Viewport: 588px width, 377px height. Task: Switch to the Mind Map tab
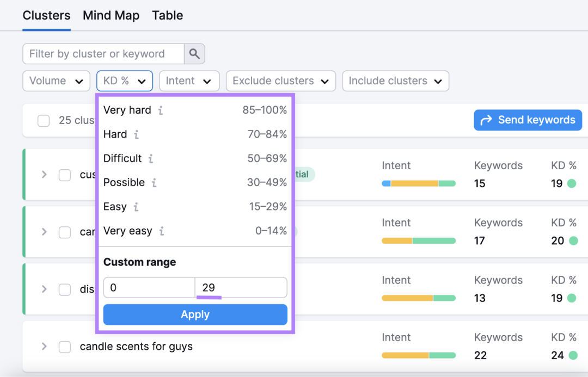pos(111,15)
